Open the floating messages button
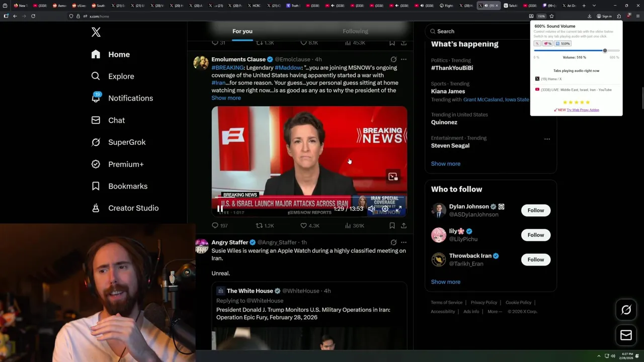 [626, 335]
